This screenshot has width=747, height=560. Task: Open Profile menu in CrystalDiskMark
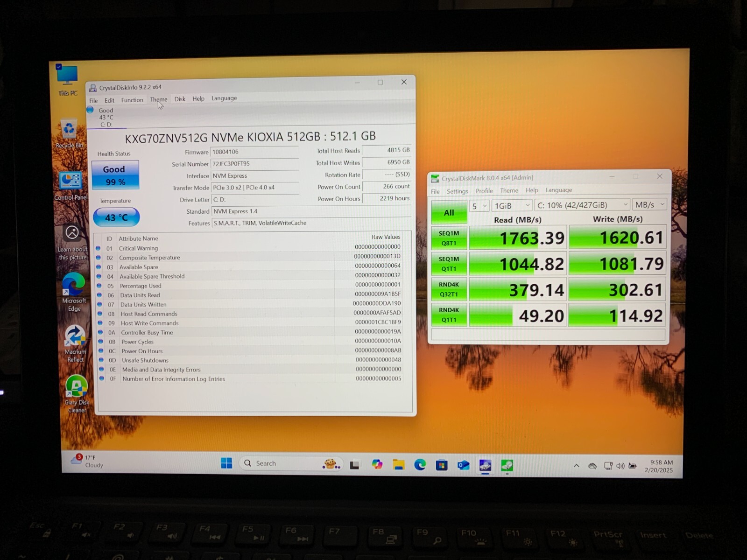[x=484, y=191]
